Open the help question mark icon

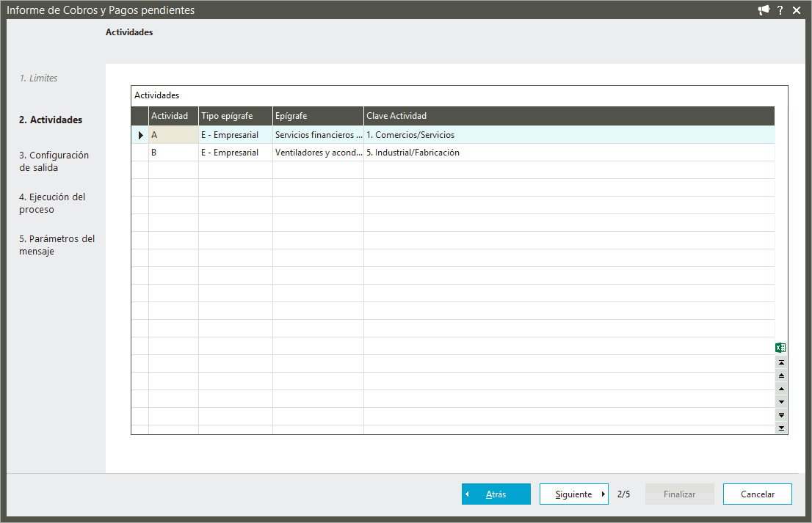780,10
